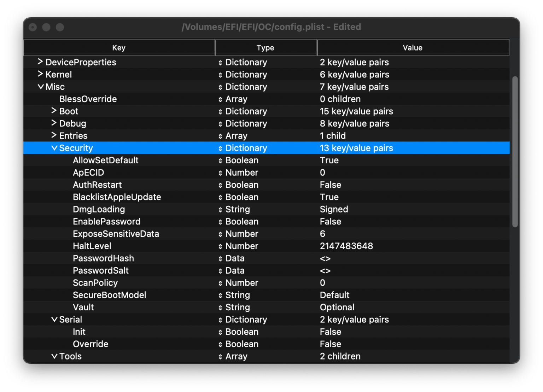Open type stepper for PasswordHash
This screenshot has width=543, height=392.
point(220,259)
